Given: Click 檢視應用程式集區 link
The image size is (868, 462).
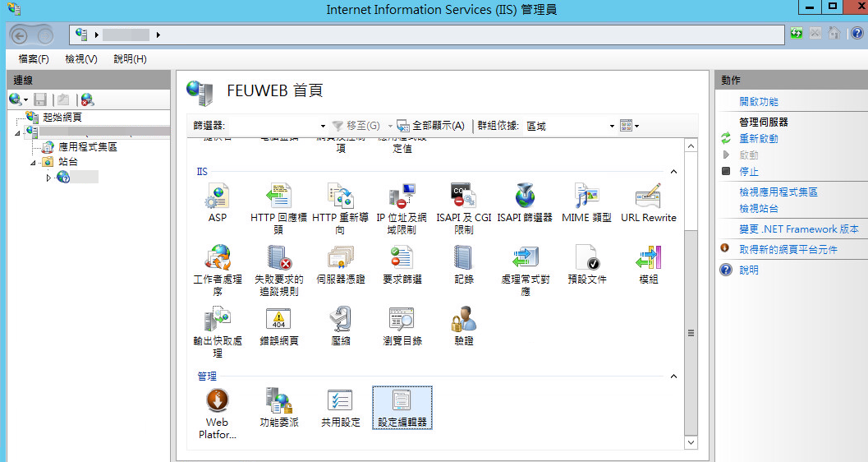Looking at the screenshot, I should click(778, 192).
